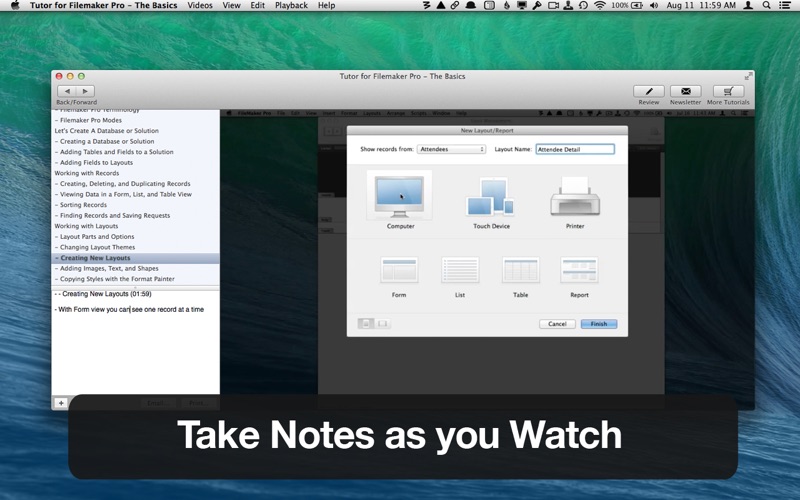Open the Review pencil button
Viewport: 800px width, 500px height.
(x=648, y=91)
